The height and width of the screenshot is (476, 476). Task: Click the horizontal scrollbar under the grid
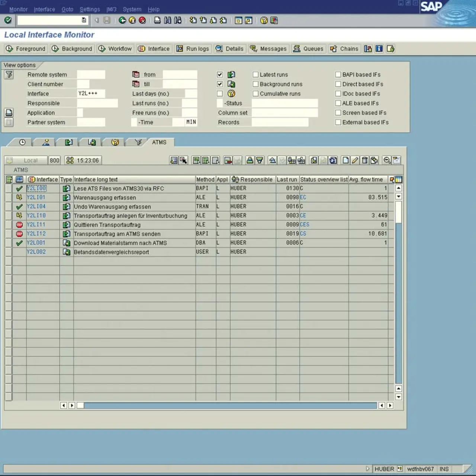click(231, 405)
